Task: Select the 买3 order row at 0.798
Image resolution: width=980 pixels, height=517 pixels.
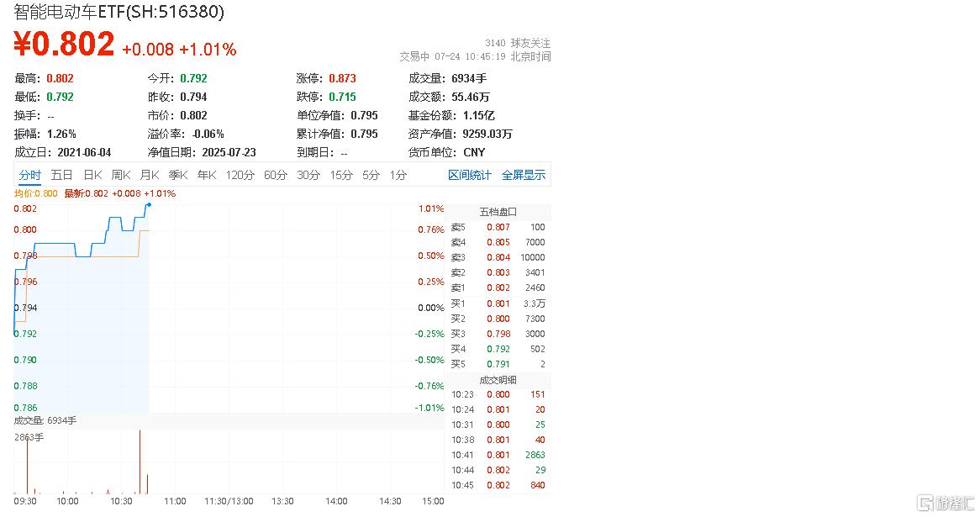Action: pos(498,334)
